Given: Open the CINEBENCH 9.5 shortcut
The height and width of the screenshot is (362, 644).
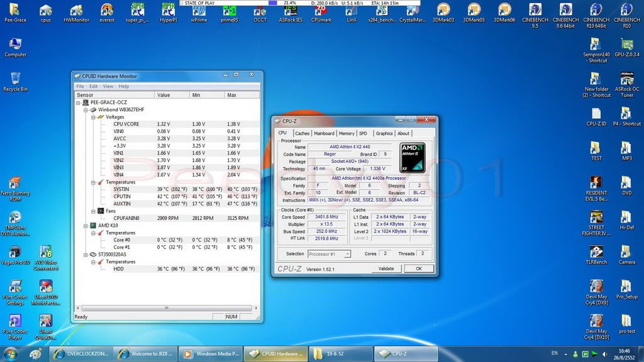Looking at the screenshot, I should coord(535,16).
